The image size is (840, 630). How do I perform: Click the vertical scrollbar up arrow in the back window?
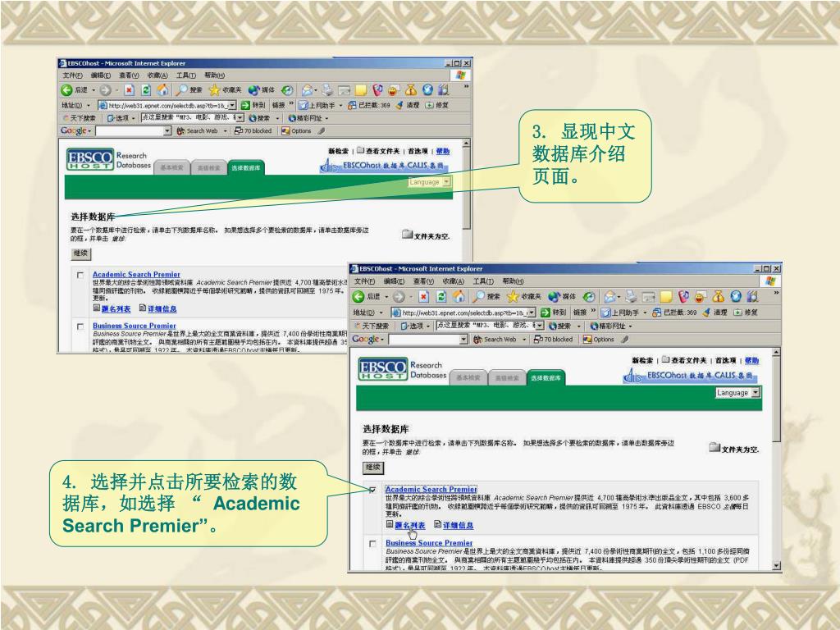[466, 144]
